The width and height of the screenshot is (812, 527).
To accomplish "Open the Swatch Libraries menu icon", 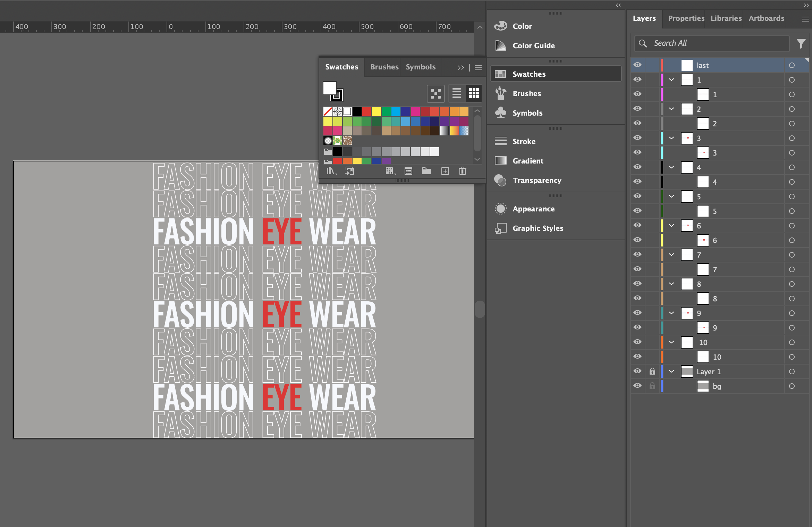I will point(331,171).
